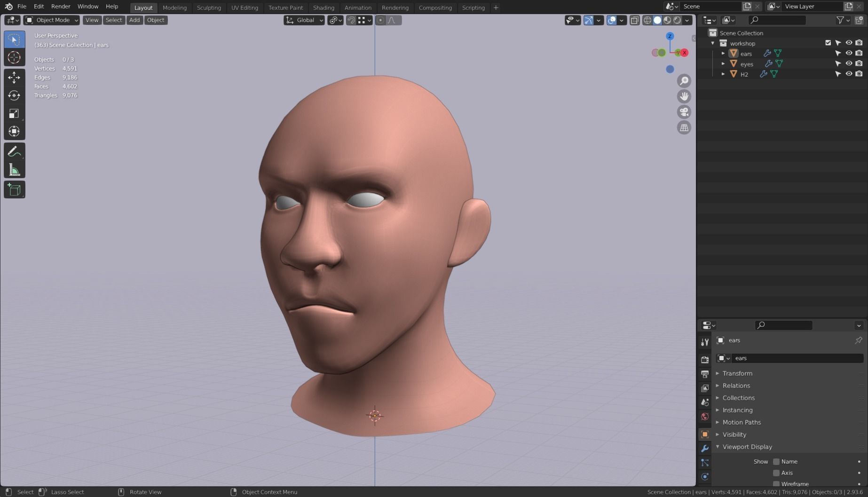Enable Show Axis checkbox
868x497 pixels.
coord(776,473)
